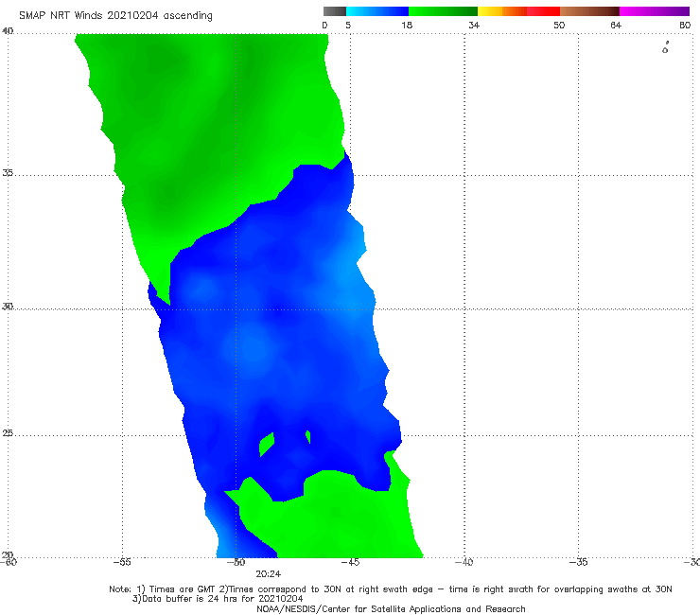This screenshot has height=615, width=700.
Task: Click the colorbar label '50'
Action: pyautogui.click(x=559, y=25)
